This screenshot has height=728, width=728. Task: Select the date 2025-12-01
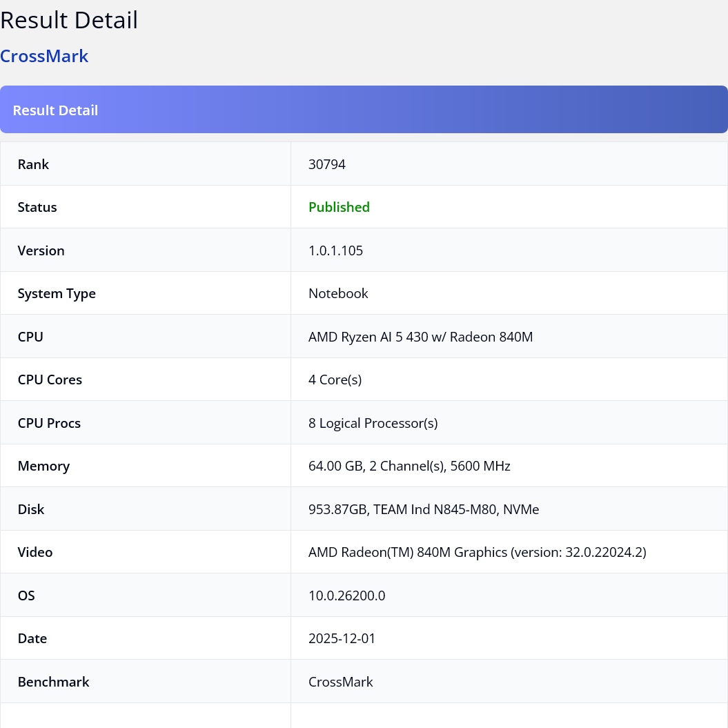pos(342,638)
